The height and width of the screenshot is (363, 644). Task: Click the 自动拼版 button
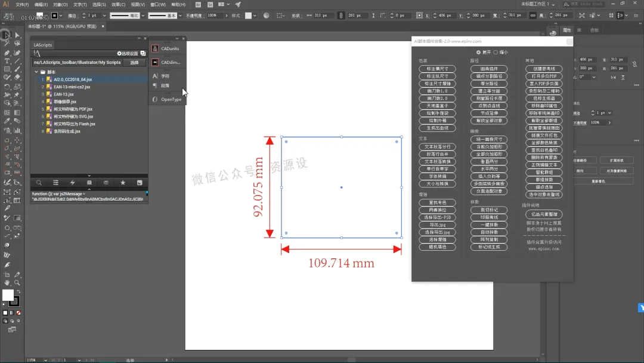pyautogui.click(x=489, y=232)
